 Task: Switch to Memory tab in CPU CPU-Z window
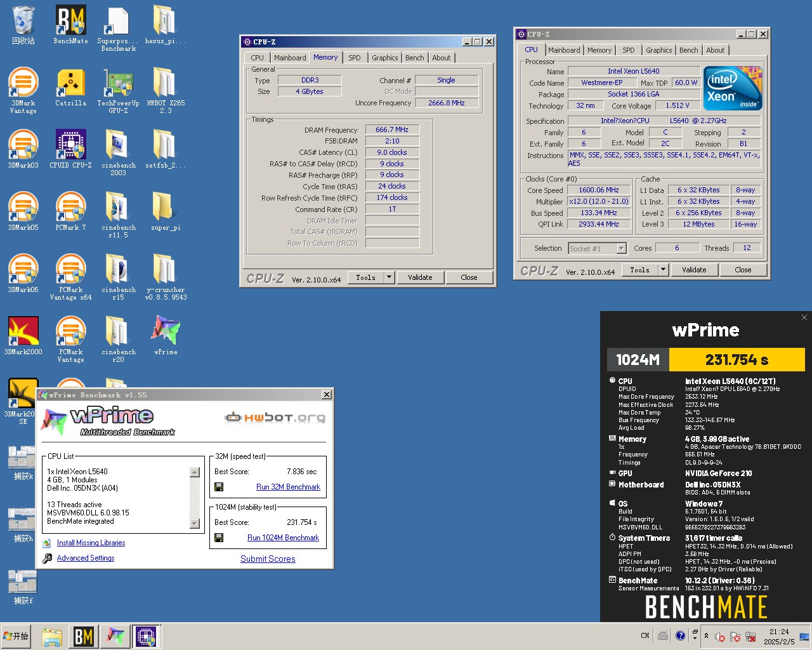[x=599, y=50]
